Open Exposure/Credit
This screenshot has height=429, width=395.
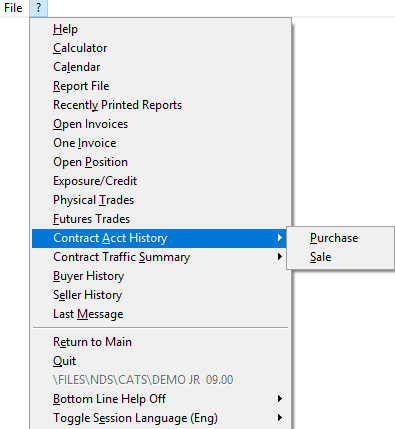pyautogui.click(x=159, y=181)
